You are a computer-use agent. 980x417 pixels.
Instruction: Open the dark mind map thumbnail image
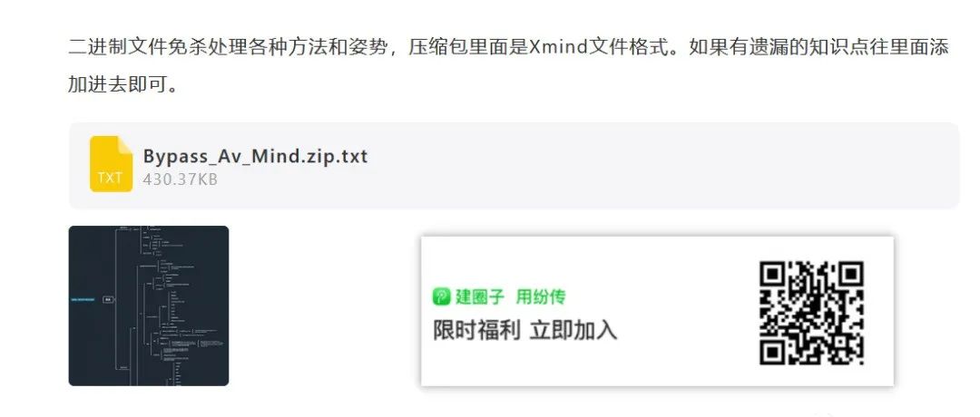tap(149, 305)
